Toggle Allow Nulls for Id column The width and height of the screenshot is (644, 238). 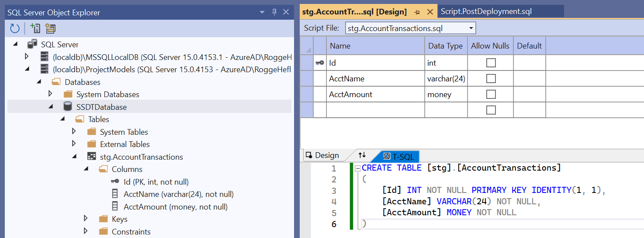tap(491, 63)
